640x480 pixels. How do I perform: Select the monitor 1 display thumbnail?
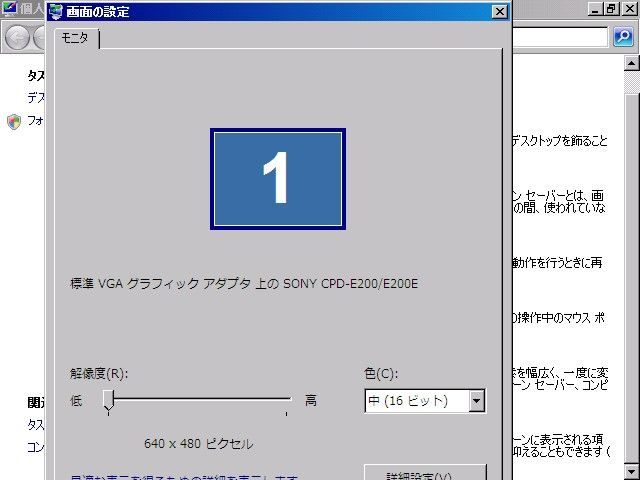click(x=277, y=179)
